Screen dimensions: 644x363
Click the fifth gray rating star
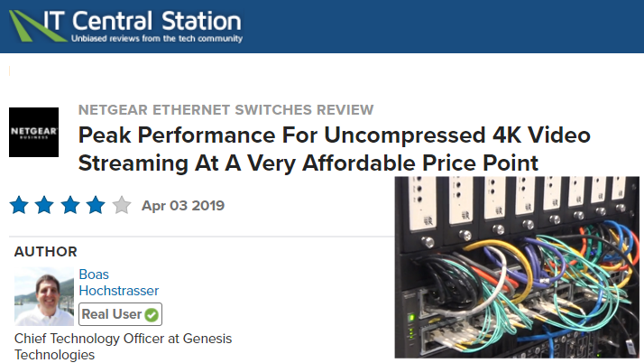point(122,205)
